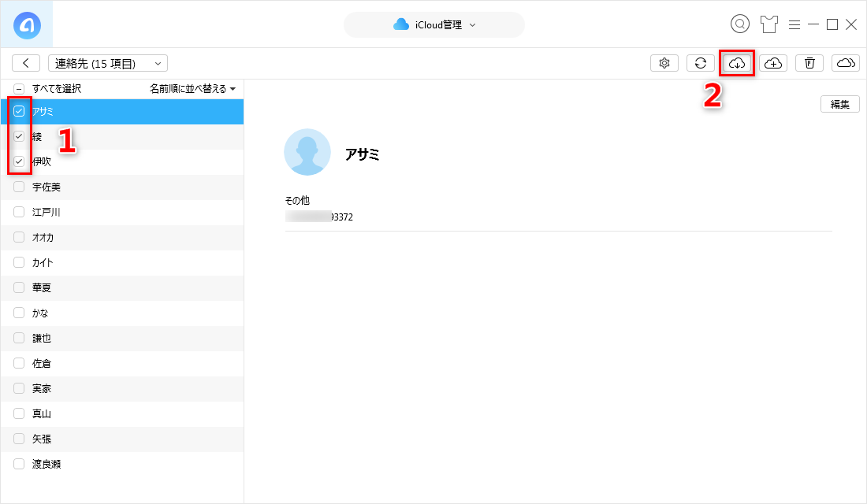Click the trash delete icon

pos(809,63)
